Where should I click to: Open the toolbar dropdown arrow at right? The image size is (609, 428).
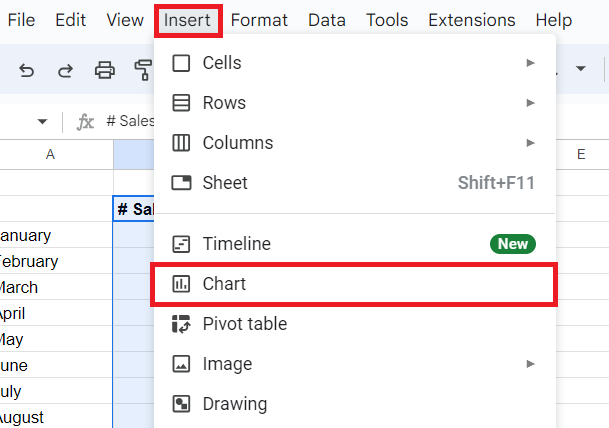(581, 69)
